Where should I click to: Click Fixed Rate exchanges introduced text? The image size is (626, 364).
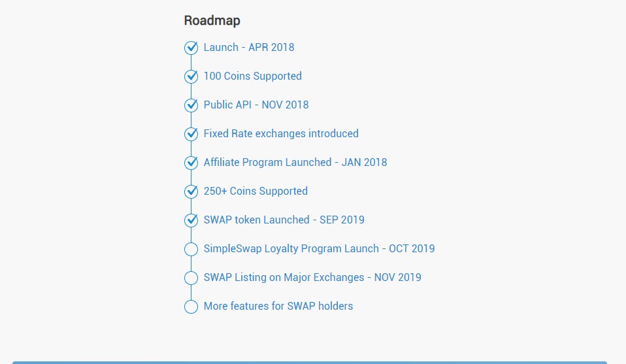pos(281,133)
